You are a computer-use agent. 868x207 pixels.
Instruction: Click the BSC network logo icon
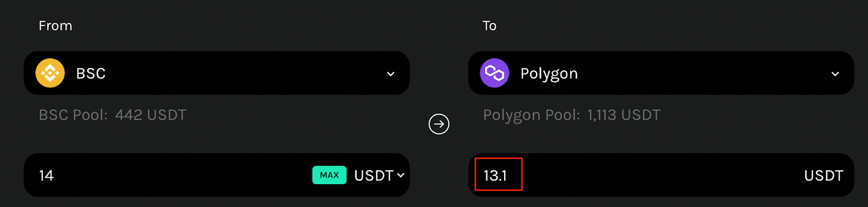point(50,73)
